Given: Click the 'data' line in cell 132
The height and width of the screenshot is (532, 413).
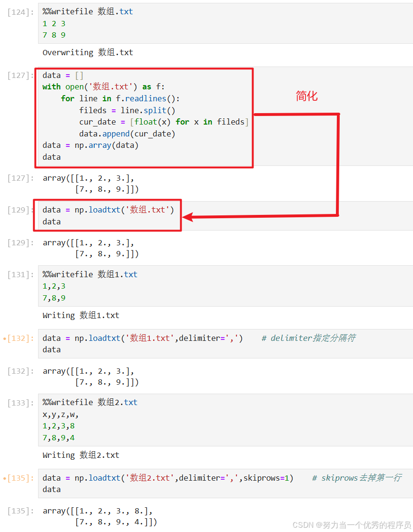Looking at the screenshot, I should [x=51, y=350].
